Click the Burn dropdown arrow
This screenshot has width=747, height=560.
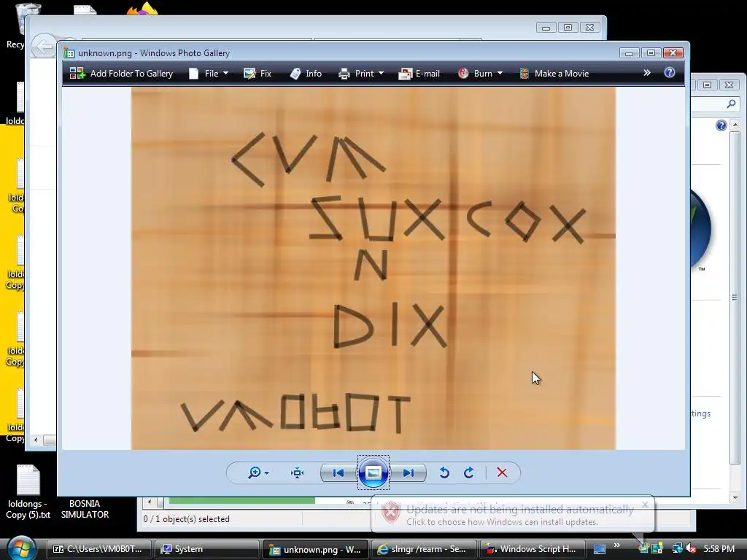(500, 74)
